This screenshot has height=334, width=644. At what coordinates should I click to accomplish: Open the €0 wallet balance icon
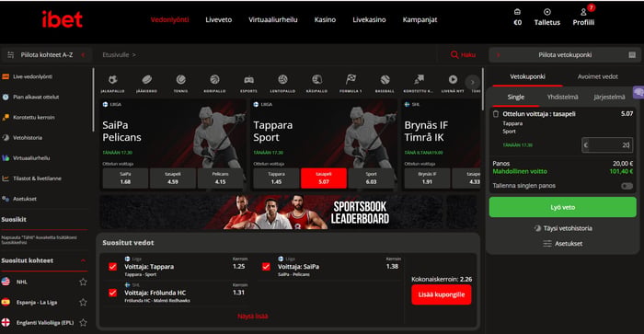[517, 12]
